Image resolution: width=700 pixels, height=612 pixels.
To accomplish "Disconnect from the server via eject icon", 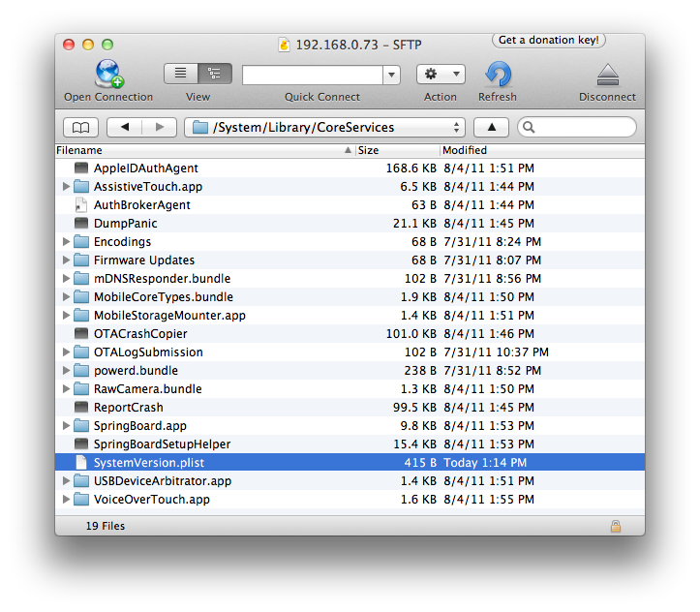I will 608,75.
